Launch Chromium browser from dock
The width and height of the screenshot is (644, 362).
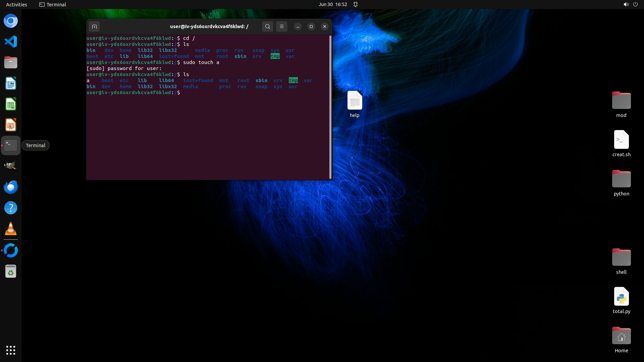(x=11, y=21)
